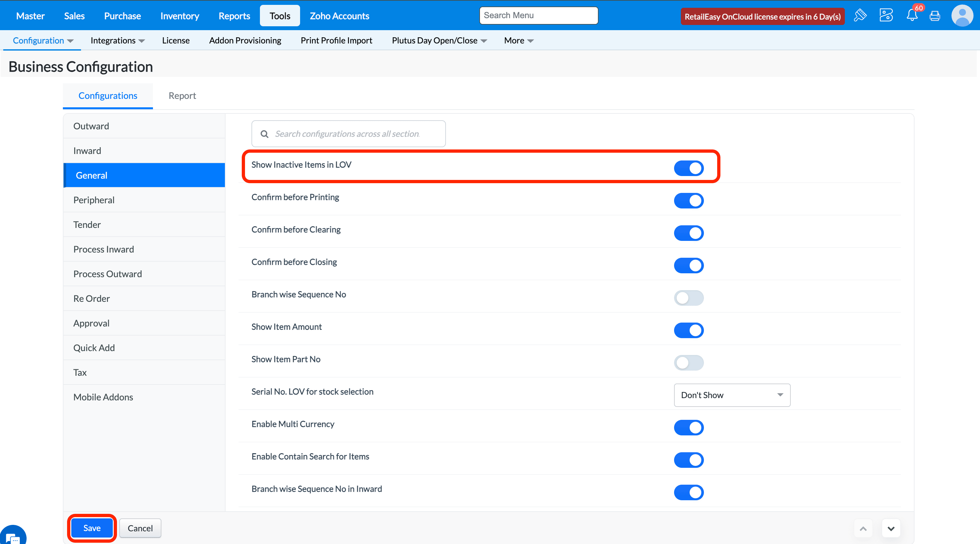Disable Show Inactive Items in LOV
Viewport: 980px width, 544px height.
(689, 168)
